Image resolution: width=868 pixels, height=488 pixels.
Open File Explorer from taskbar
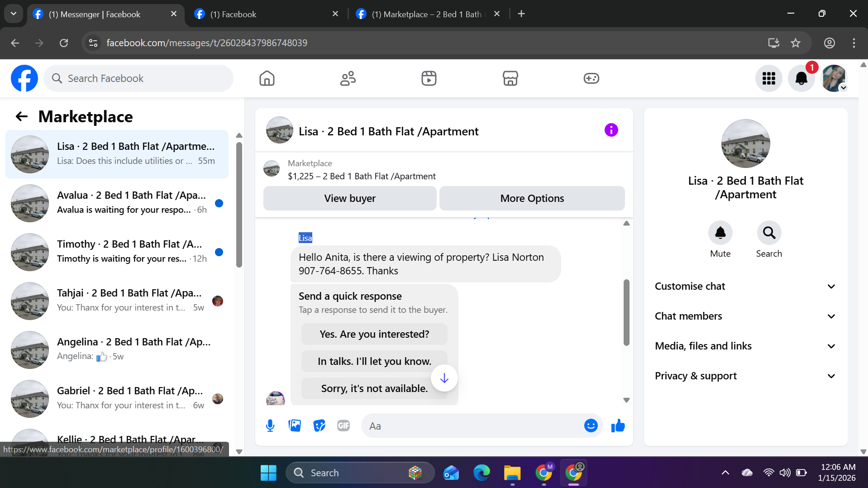[512, 473]
